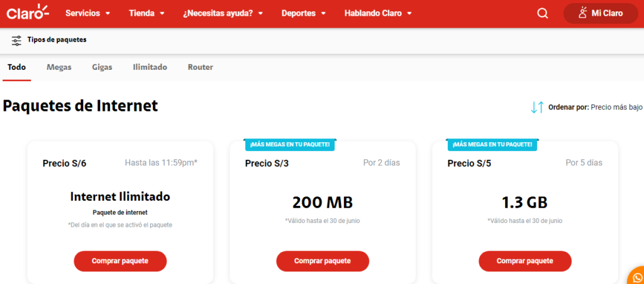This screenshot has height=284, width=644.
Task: Switch to the Gigas tab
Action: [102, 67]
